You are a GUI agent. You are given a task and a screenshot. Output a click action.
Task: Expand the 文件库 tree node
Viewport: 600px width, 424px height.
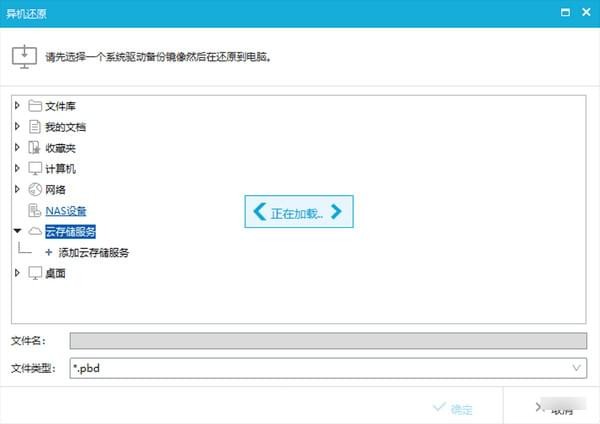click(x=17, y=105)
